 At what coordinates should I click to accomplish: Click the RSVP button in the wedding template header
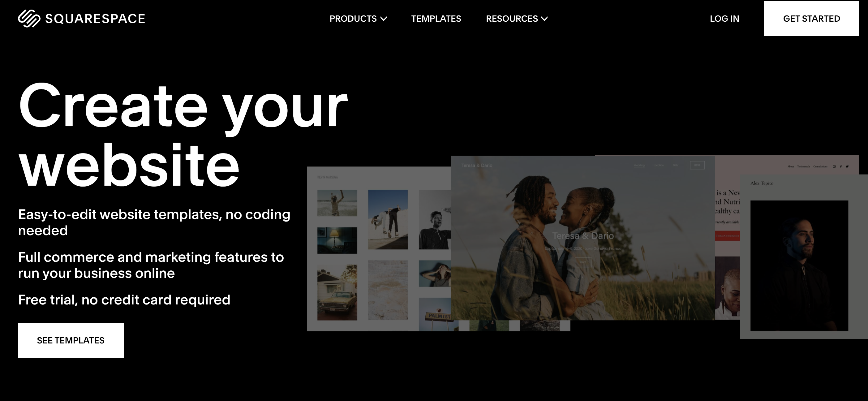(x=697, y=165)
